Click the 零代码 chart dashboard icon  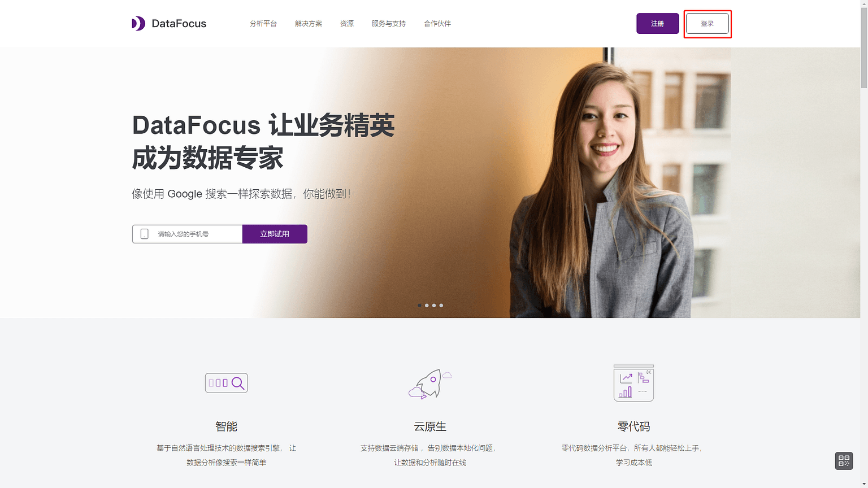(x=633, y=383)
